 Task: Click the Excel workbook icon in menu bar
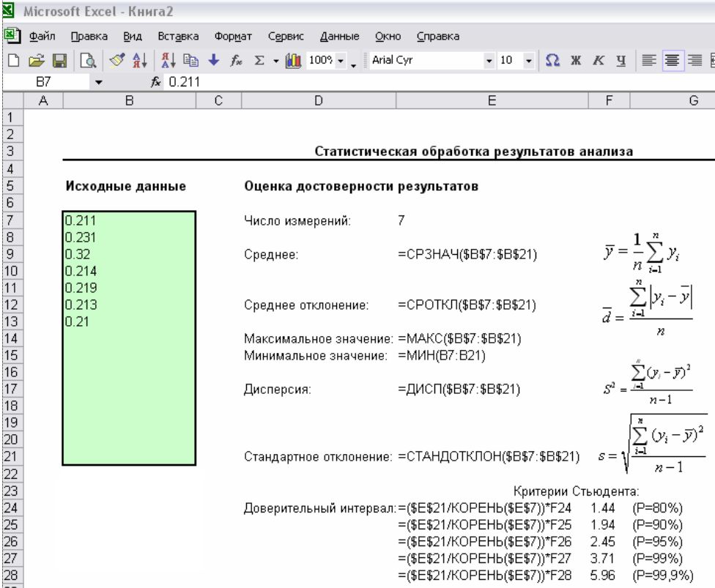coord(12,36)
